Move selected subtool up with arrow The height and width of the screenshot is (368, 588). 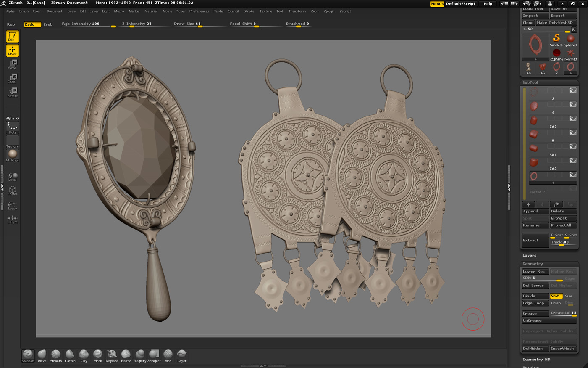528,204
